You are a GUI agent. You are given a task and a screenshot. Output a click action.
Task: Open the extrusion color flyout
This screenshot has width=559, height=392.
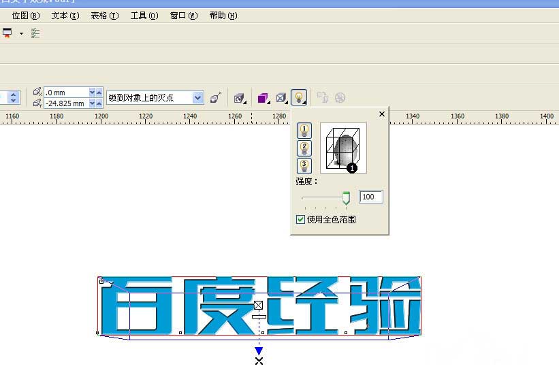[263, 98]
